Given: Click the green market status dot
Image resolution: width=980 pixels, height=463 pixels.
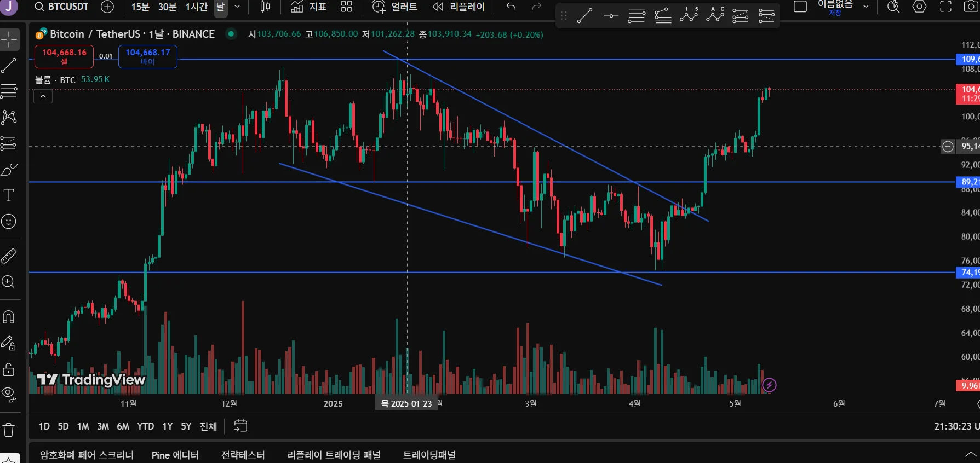Looking at the screenshot, I should [x=231, y=34].
